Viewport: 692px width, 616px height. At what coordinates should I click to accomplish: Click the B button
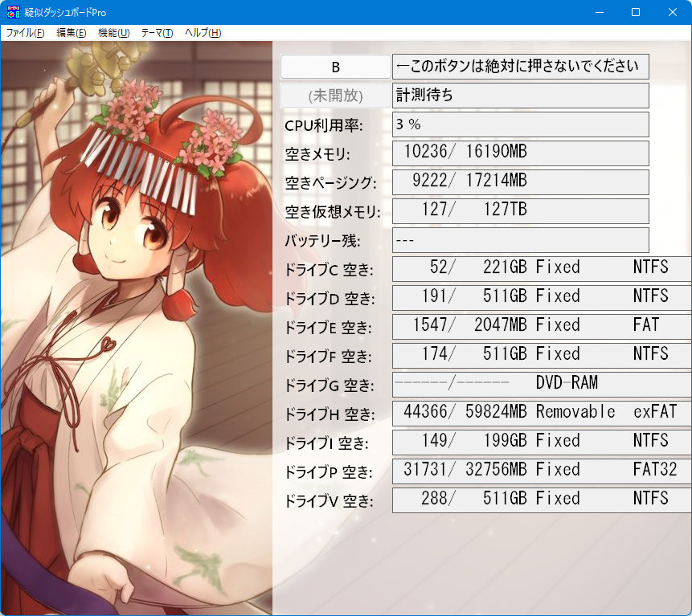click(335, 67)
